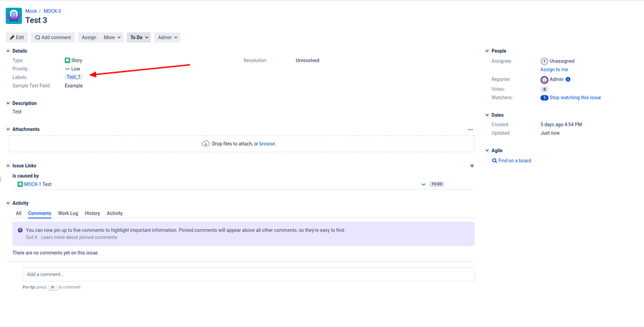The width and height of the screenshot is (644, 327).
Task: Click Stop watching this issue
Action: (575, 98)
